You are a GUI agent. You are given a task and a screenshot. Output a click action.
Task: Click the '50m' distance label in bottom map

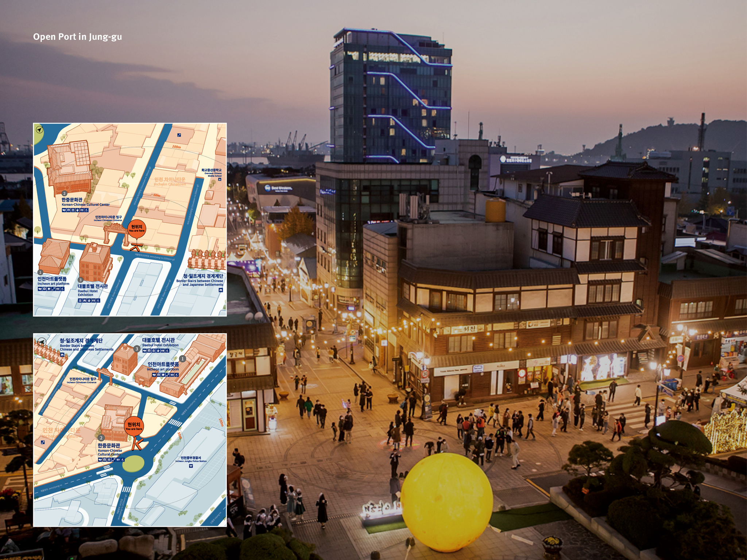(180, 435)
